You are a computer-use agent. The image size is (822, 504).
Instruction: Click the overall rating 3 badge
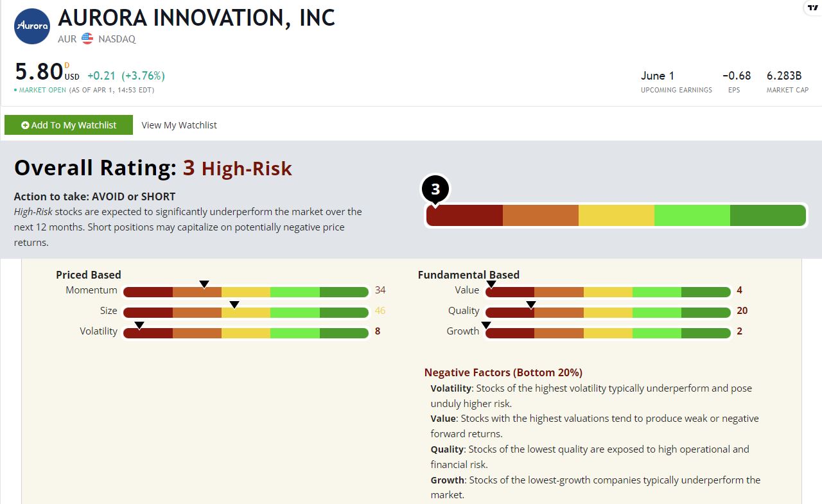(x=435, y=190)
